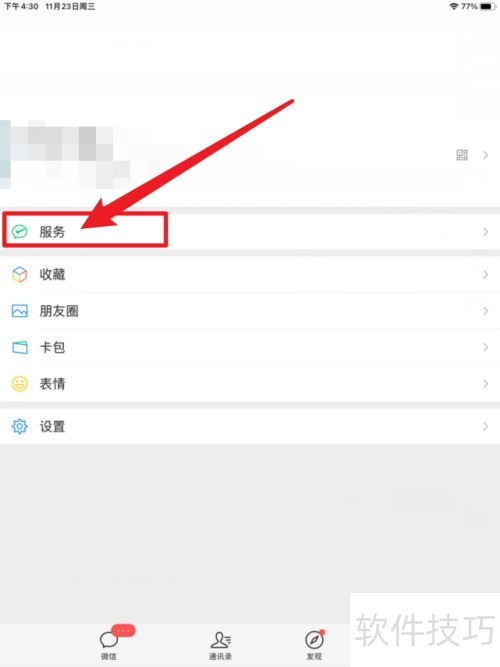Tap the 朋友圈 moments picture icon

pyautogui.click(x=20, y=311)
